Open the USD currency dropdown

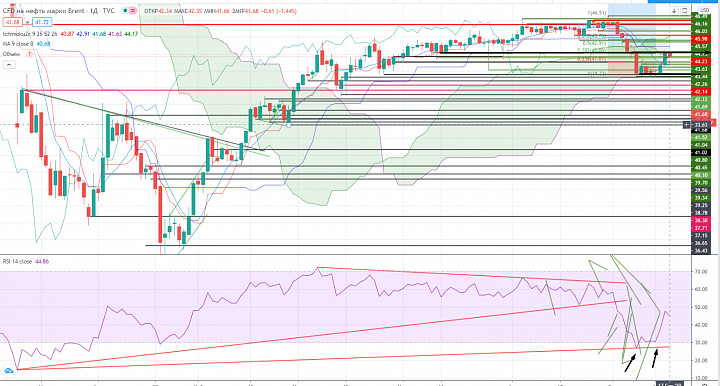tap(704, 10)
